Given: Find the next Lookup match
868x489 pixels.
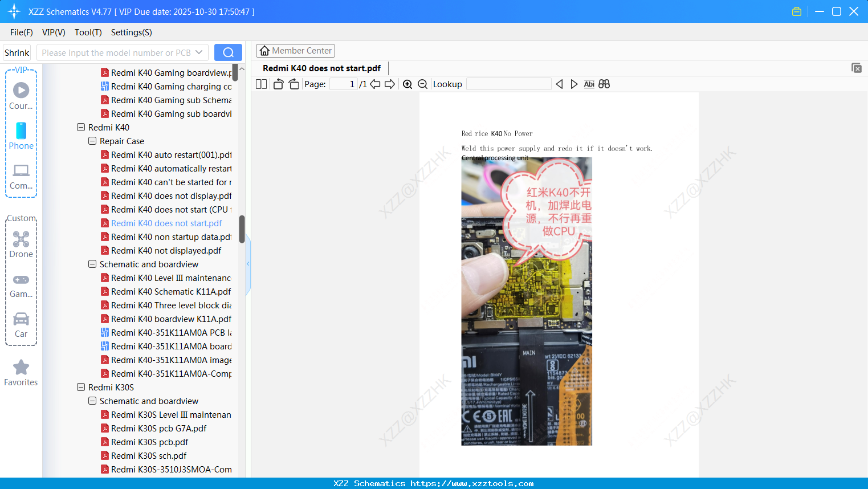Looking at the screenshot, I should click(574, 84).
